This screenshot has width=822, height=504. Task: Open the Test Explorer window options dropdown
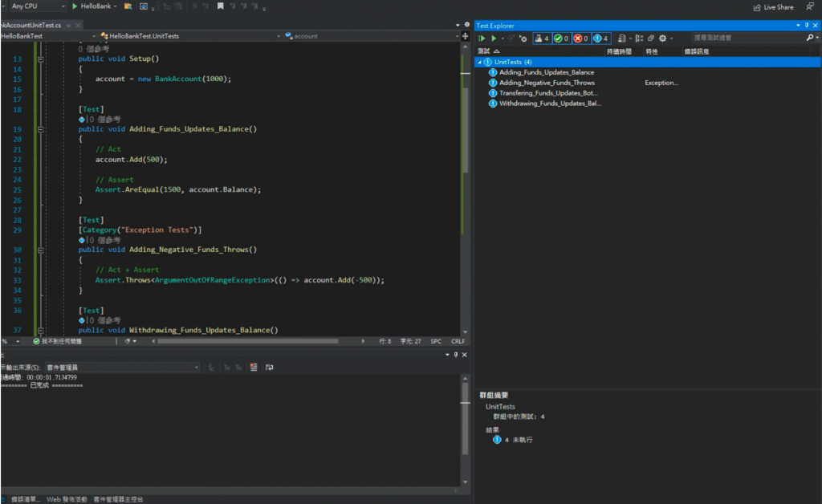798,25
